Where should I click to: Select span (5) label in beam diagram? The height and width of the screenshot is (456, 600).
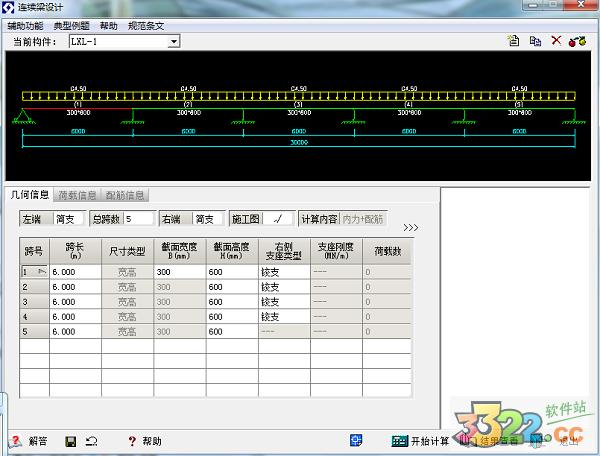pos(519,104)
